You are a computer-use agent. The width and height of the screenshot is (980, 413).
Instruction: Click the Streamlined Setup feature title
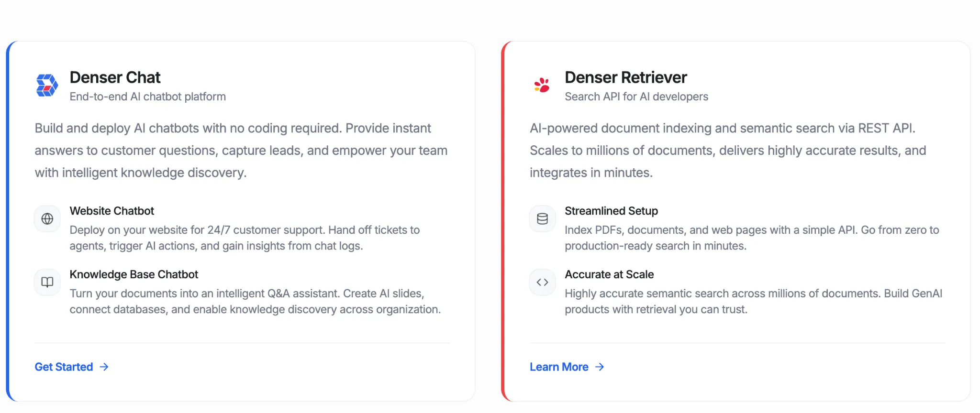click(x=611, y=211)
